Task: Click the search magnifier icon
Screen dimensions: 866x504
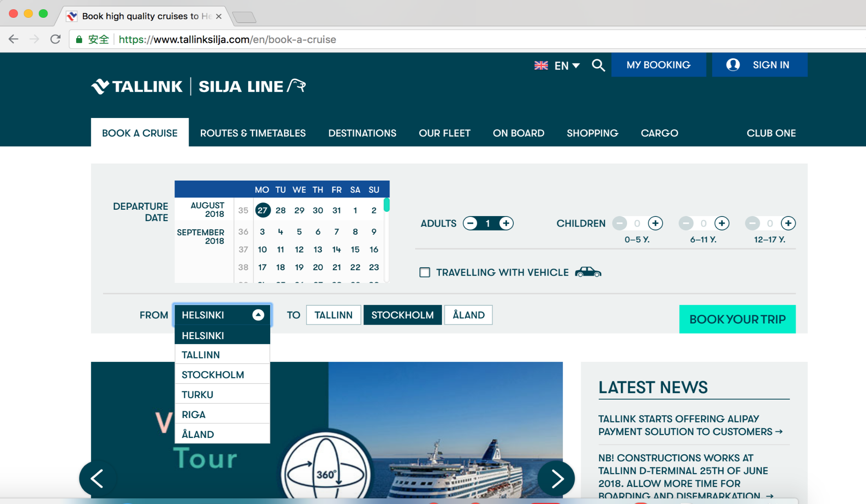Action: click(598, 65)
